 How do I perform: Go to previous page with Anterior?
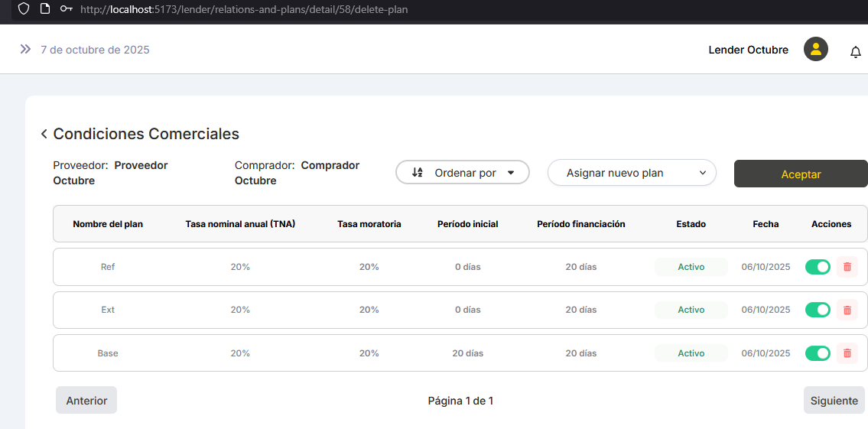pyautogui.click(x=86, y=400)
